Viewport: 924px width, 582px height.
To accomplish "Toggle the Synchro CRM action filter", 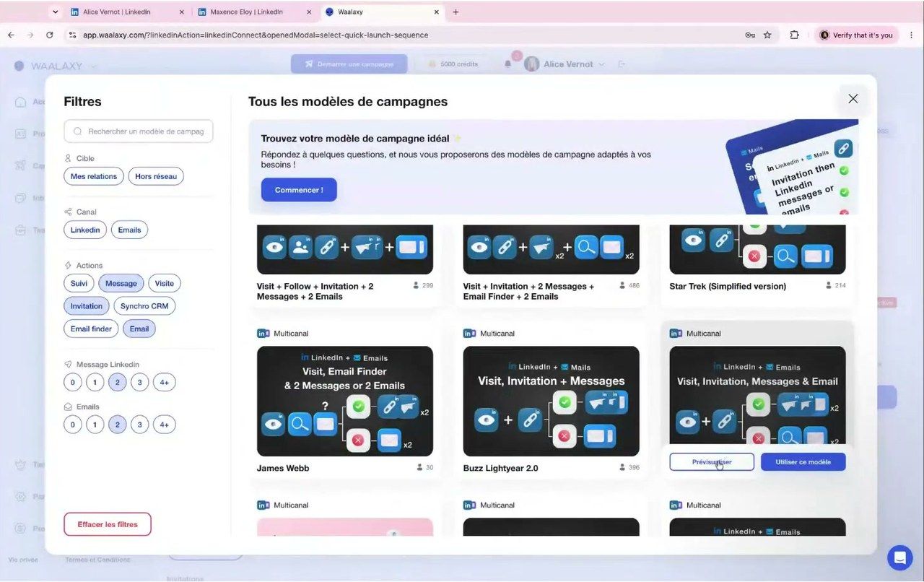I will point(144,306).
